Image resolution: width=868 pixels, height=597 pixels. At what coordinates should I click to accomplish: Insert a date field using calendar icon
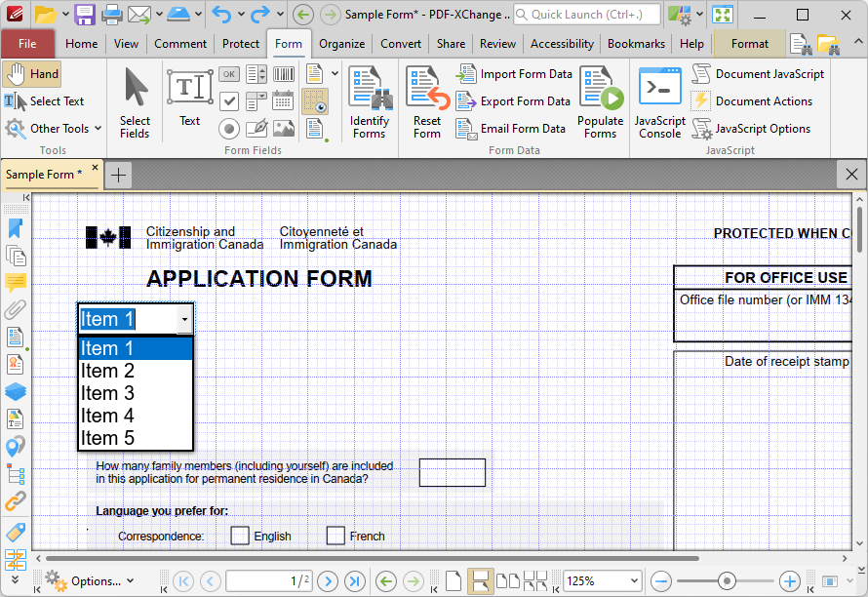pyautogui.click(x=284, y=101)
